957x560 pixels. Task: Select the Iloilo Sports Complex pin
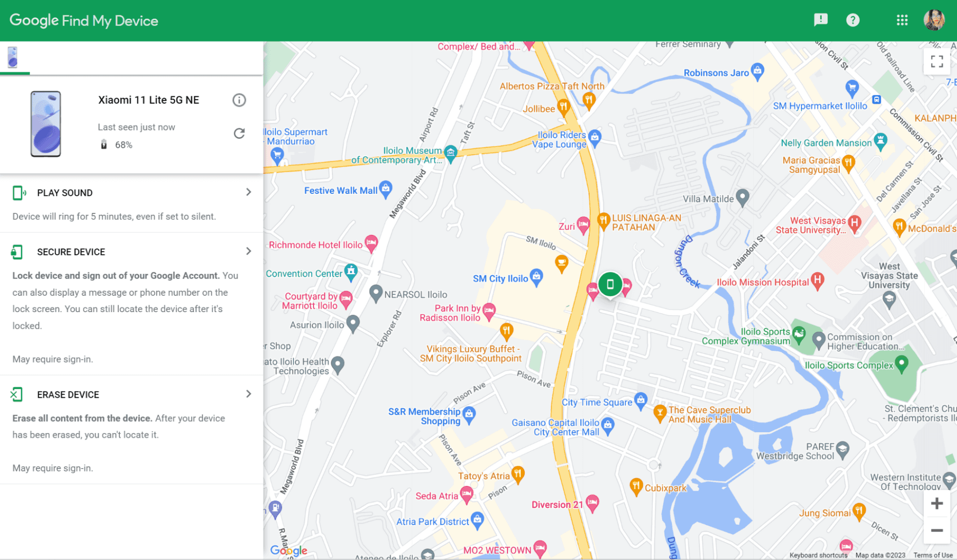[x=901, y=364]
